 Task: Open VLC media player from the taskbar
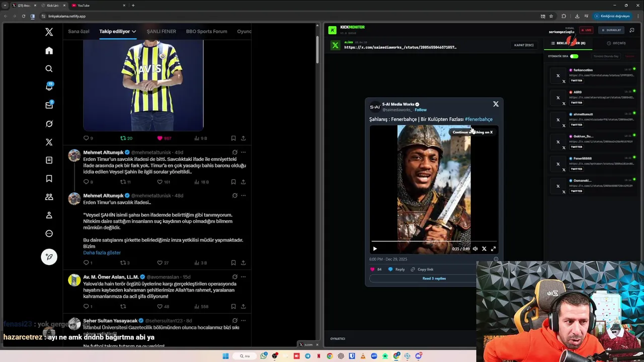[363, 356]
